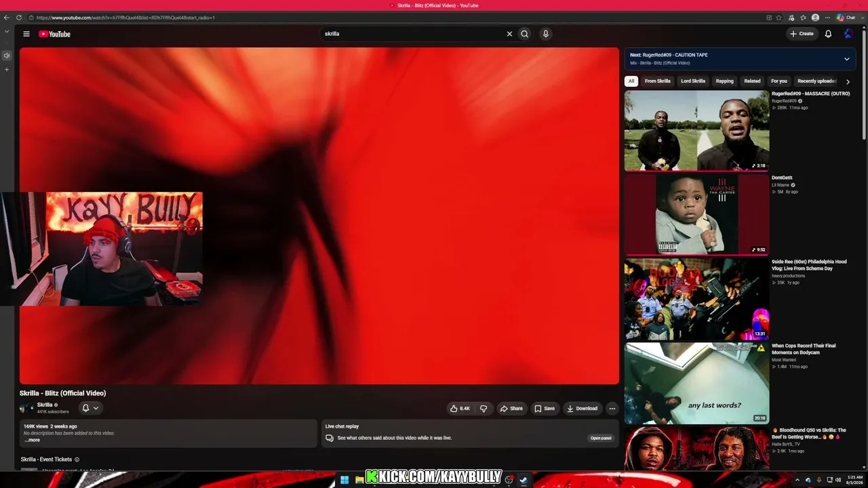
Task: Open the bodycam video thumbnail
Action: (x=696, y=383)
